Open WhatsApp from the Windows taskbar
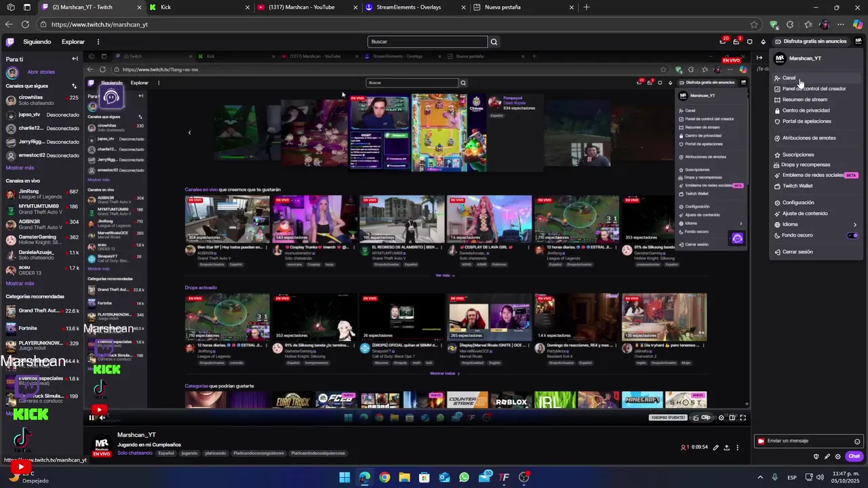 click(x=464, y=477)
